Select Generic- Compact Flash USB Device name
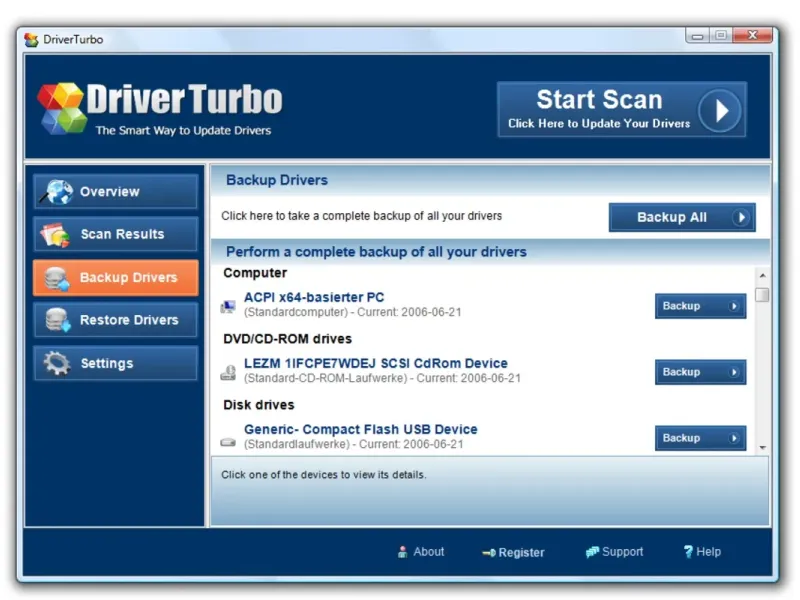 pyautogui.click(x=361, y=430)
